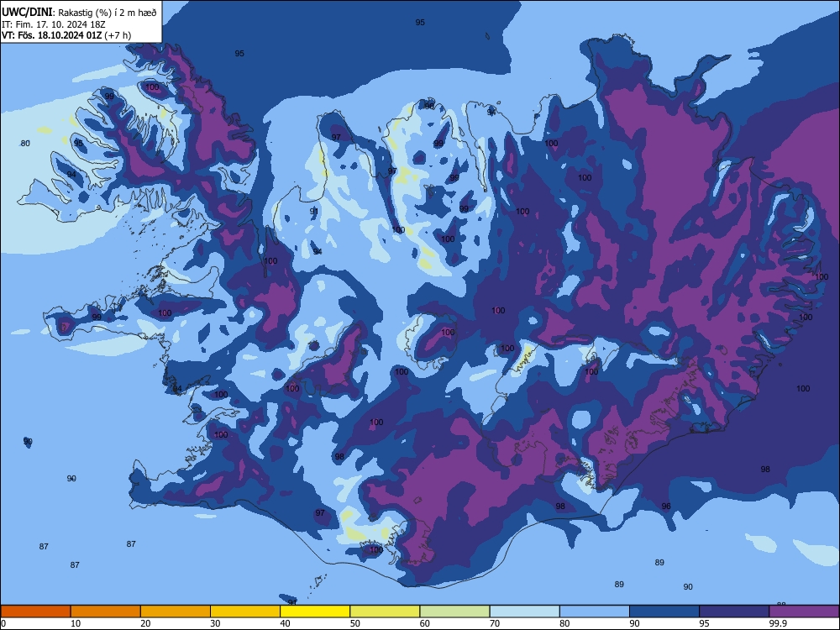The width and height of the screenshot is (840, 630).
Task: Click the light blue 80–90 legend swatch
Action: coord(595,612)
